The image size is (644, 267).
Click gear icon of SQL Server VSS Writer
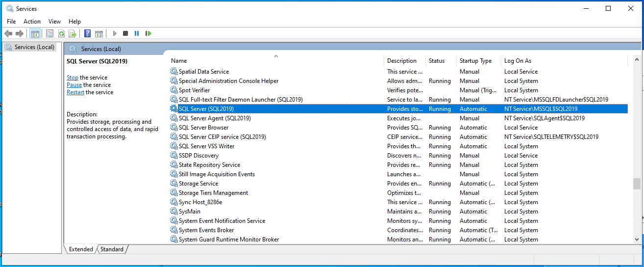[x=173, y=146]
